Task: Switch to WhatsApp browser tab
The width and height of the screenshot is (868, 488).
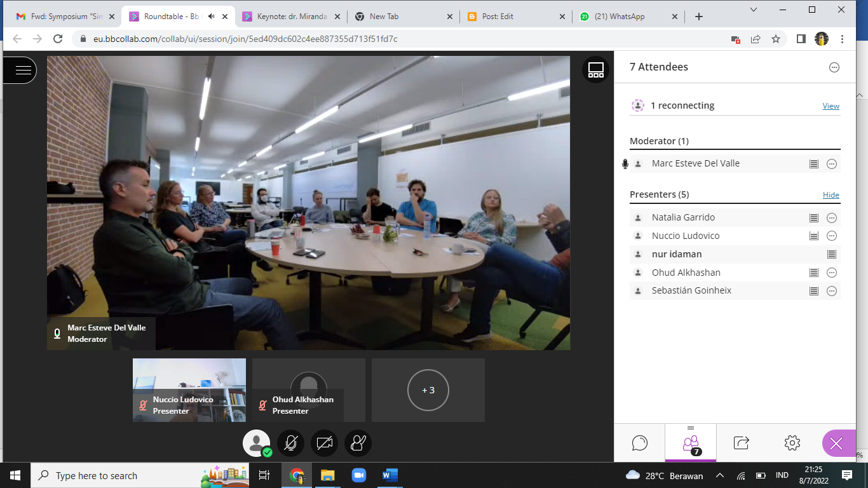Action: click(628, 17)
